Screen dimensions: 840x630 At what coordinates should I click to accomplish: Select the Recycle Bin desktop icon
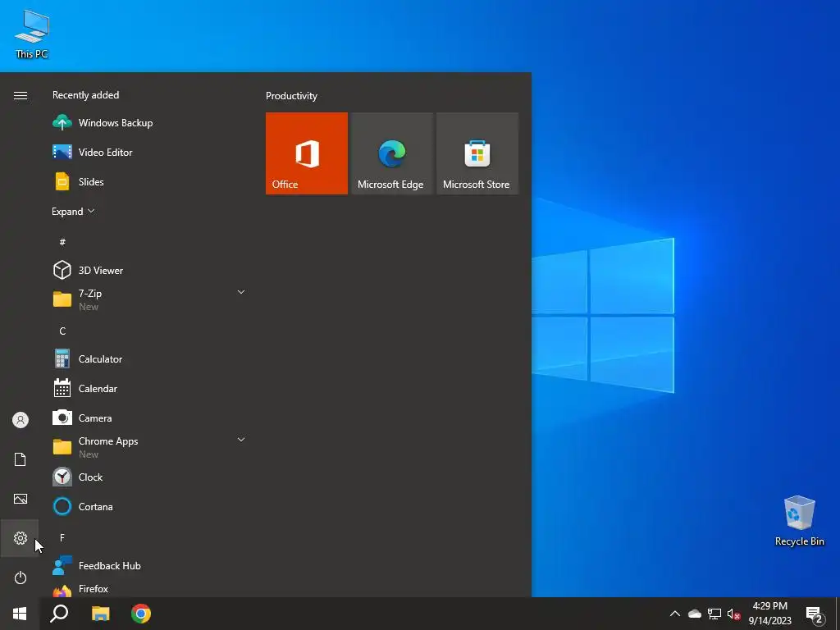tap(799, 521)
